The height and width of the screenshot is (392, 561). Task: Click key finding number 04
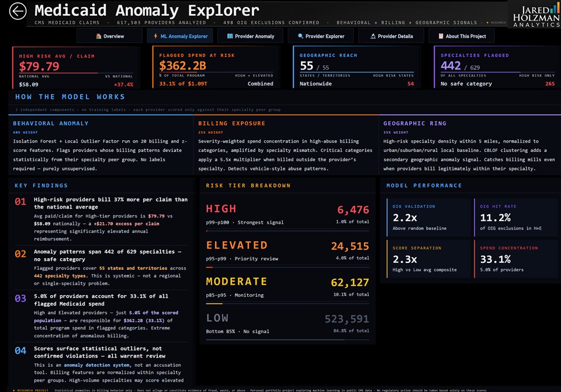tap(20, 351)
